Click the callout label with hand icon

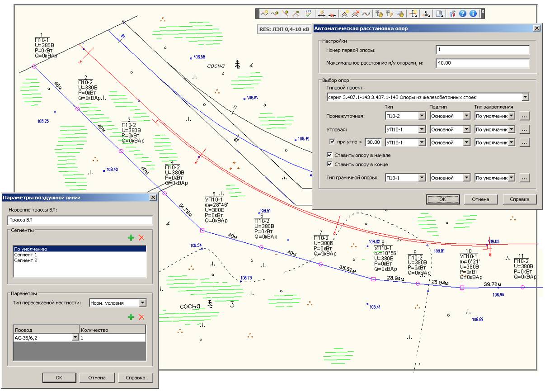tap(400, 14)
